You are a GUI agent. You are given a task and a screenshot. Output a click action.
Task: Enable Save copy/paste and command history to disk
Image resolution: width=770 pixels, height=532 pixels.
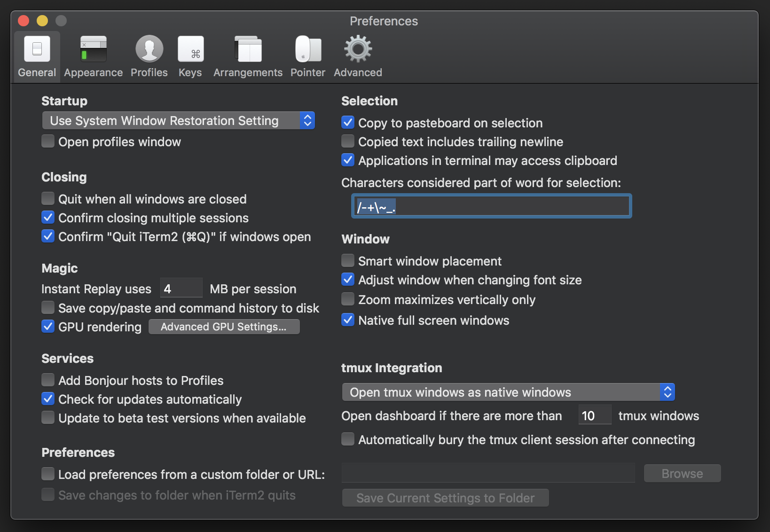[48, 308]
